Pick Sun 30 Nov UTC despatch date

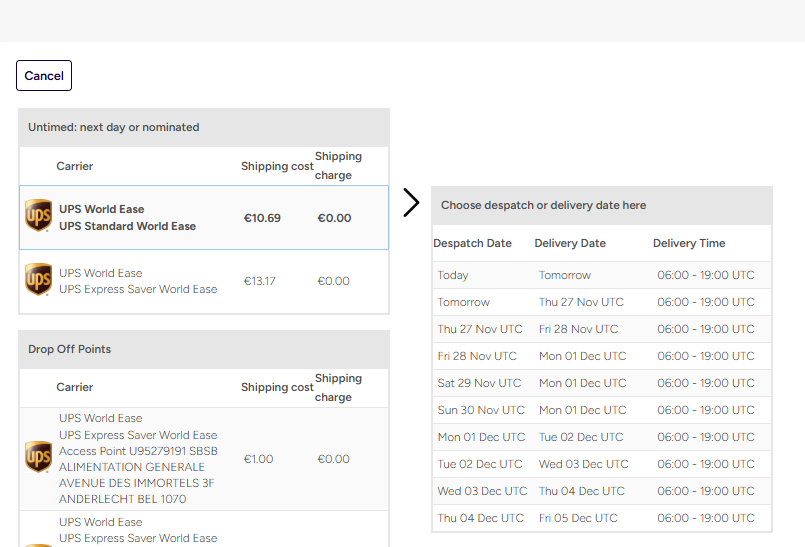click(x=481, y=410)
